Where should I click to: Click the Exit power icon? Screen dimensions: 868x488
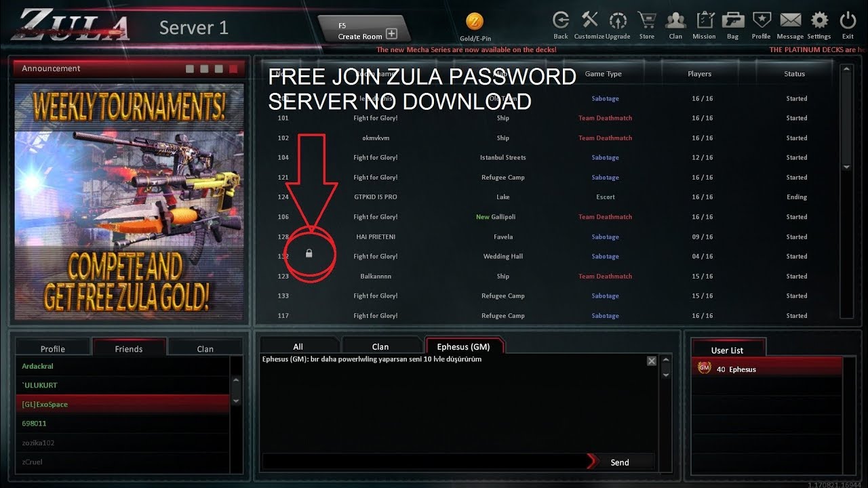pos(848,21)
